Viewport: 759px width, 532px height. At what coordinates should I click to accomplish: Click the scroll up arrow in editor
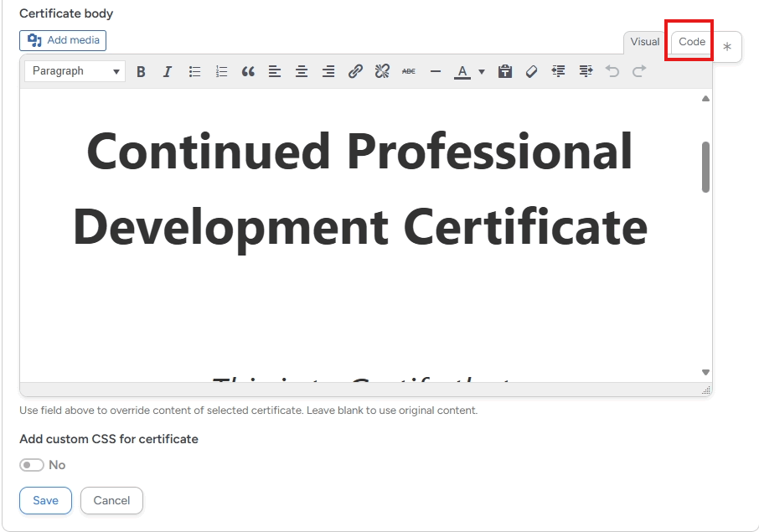[705, 99]
